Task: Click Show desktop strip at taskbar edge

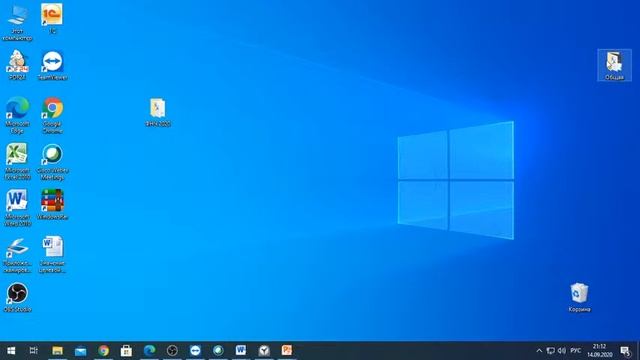Action: pos(638,351)
